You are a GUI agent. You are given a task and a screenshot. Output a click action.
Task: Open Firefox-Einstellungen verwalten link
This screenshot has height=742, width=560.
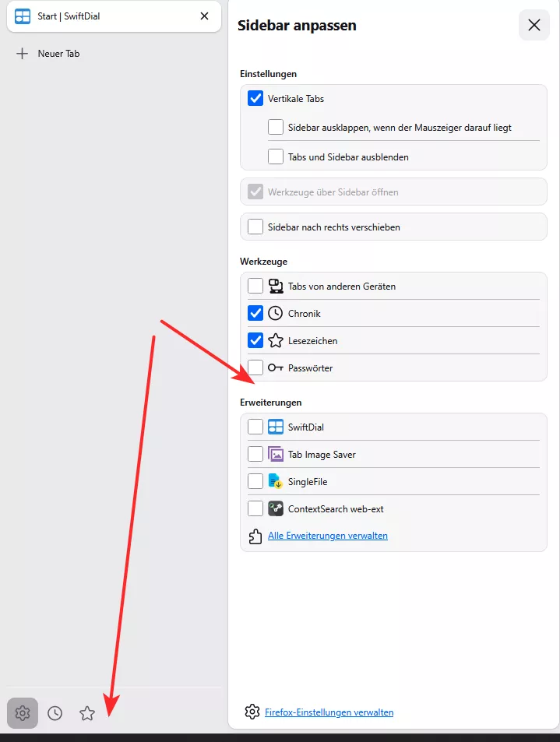[329, 712]
